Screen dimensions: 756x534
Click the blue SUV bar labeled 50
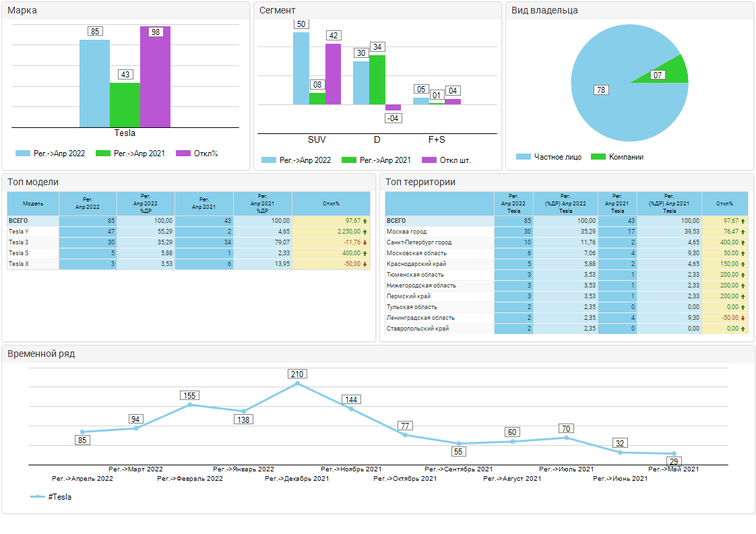pyautogui.click(x=301, y=69)
